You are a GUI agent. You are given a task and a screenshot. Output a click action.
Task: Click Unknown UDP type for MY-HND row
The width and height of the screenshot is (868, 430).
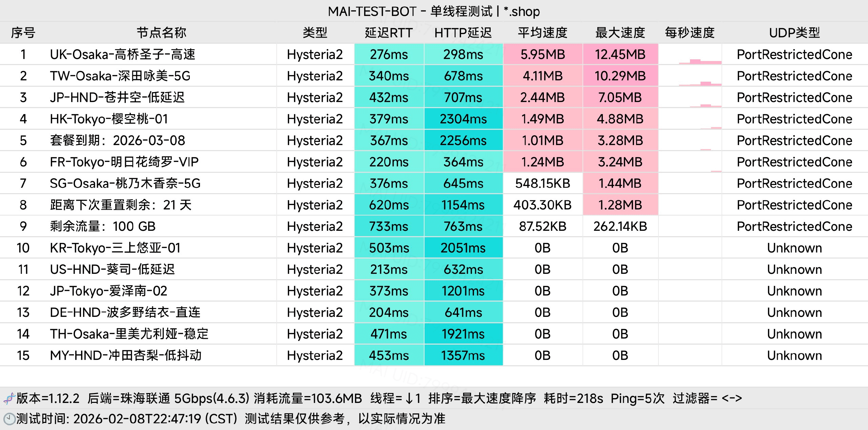click(794, 355)
